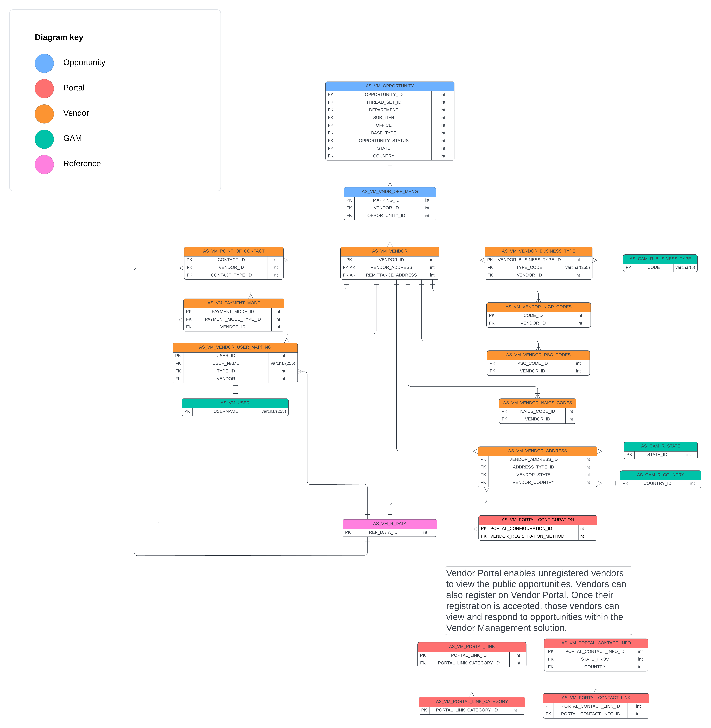Select the AS_VM_POINT_OF_CONTACT table header
Image resolution: width=711 pixels, height=728 pixels.
234,251
